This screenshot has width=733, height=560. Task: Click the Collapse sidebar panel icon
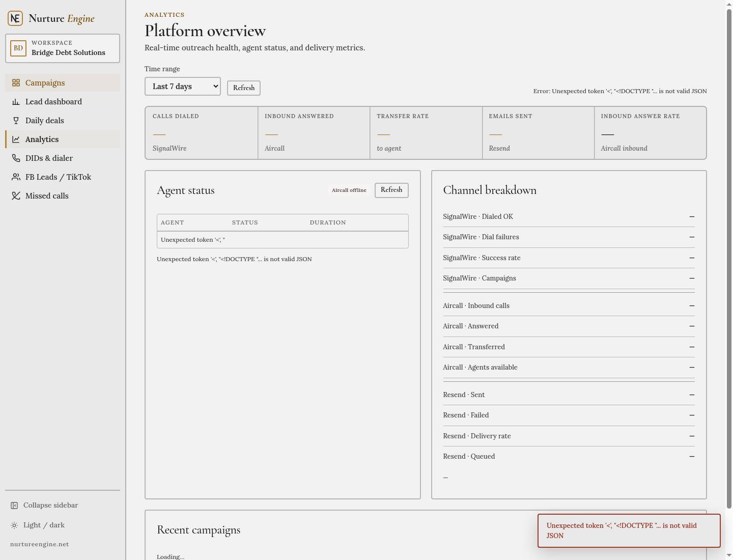pyautogui.click(x=14, y=506)
